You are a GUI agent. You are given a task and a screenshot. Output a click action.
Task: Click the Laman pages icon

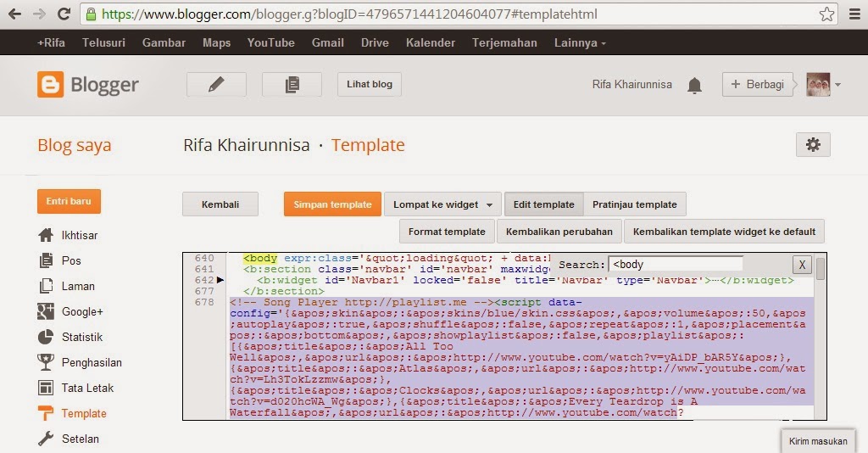click(46, 286)
